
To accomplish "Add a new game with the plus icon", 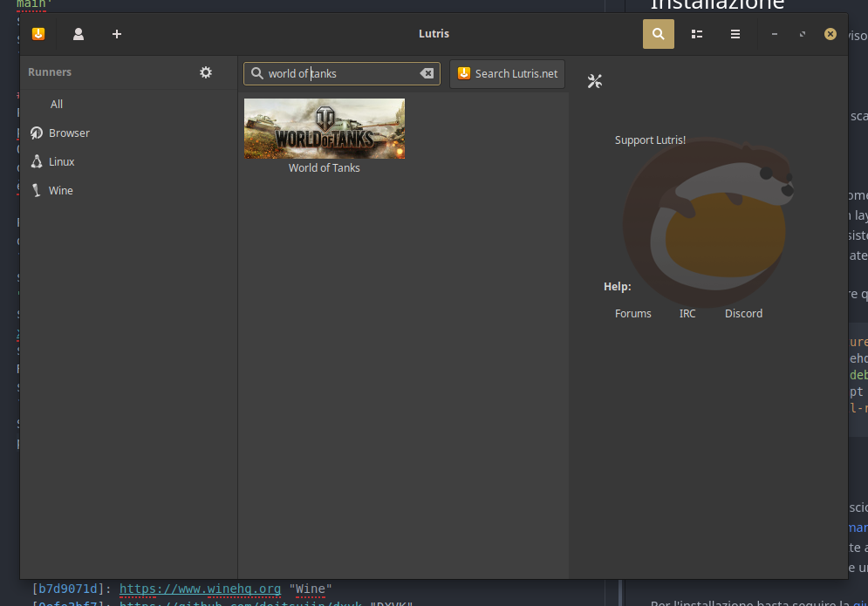I will [x=117, y=34].
